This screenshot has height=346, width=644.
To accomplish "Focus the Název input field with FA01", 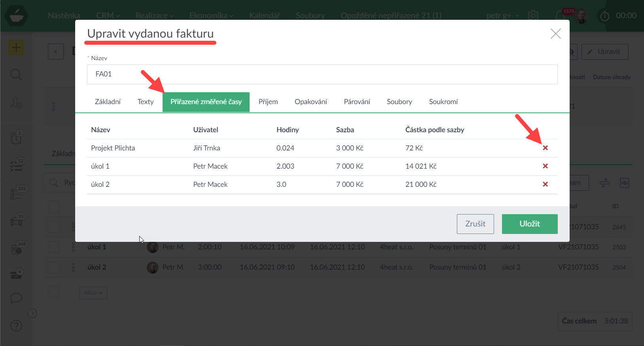I will [x=322, y=74].
